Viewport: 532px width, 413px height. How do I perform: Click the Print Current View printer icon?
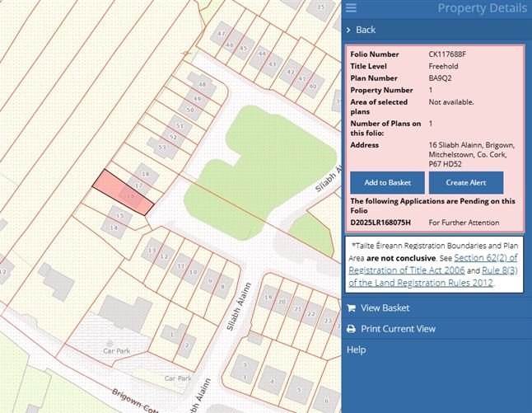click(352, 329)
